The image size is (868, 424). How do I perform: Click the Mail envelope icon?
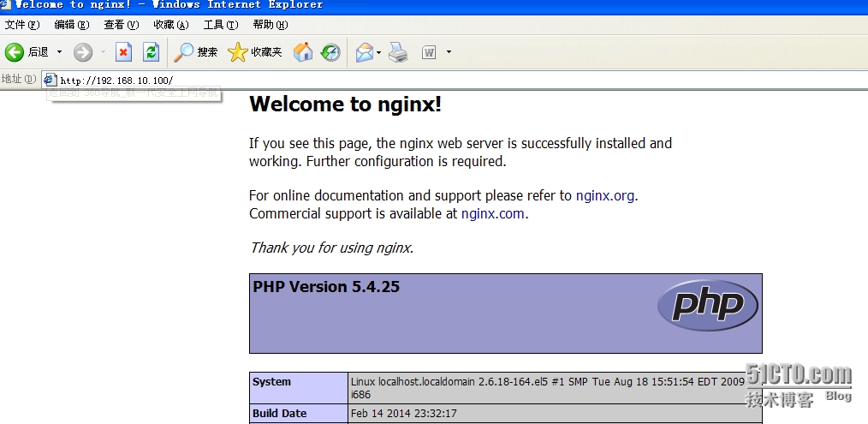pos(365,52)
